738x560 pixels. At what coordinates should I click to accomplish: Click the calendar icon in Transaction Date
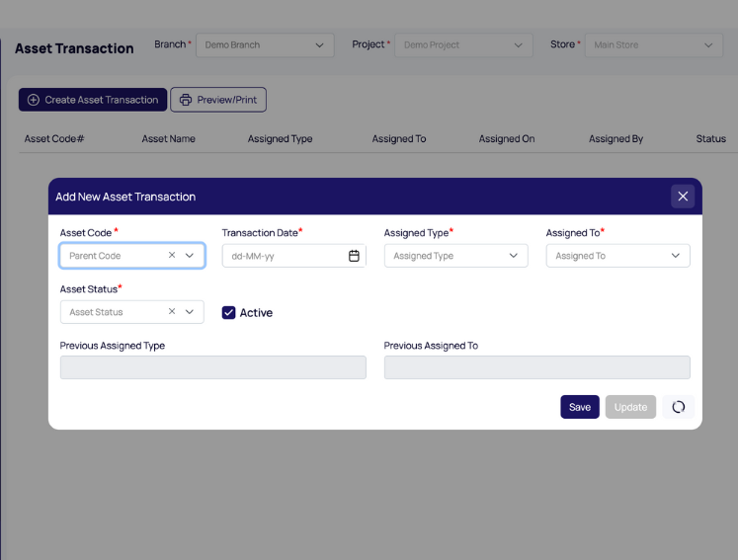click(x=354, y=256)
